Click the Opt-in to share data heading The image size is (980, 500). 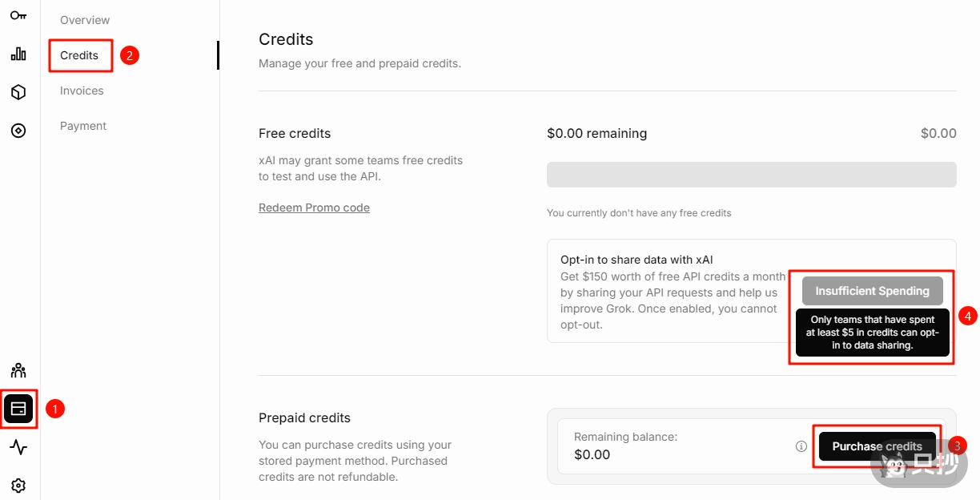(x=637, y=260)
